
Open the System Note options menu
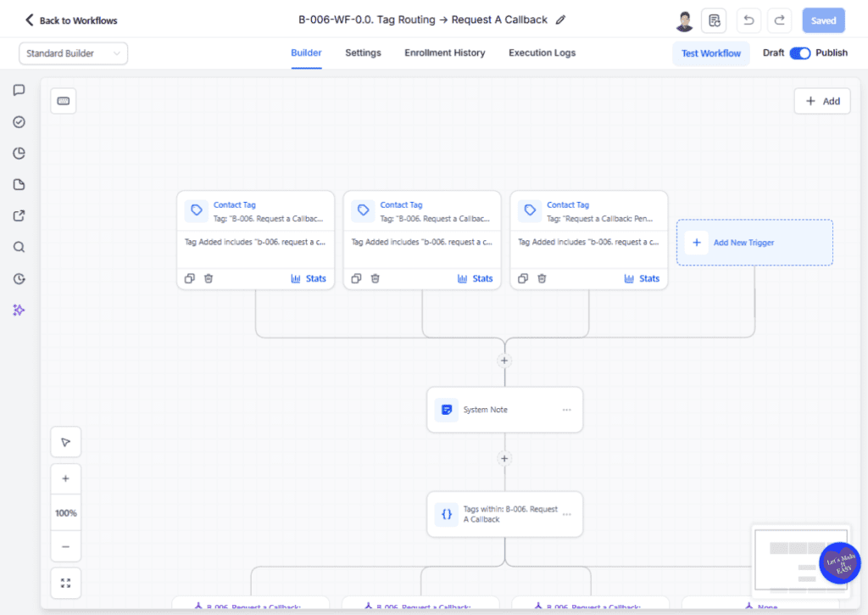tap(566, 409)
